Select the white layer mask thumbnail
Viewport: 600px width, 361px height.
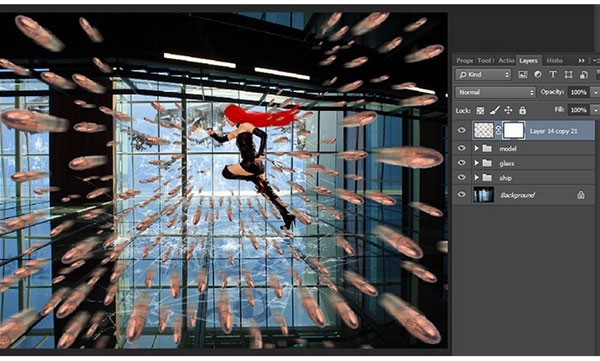tap(514, 131)
